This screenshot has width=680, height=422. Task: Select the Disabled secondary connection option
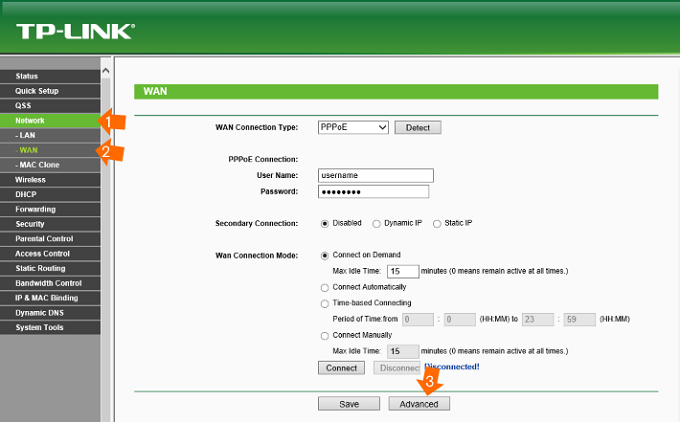tap(325, 223)
